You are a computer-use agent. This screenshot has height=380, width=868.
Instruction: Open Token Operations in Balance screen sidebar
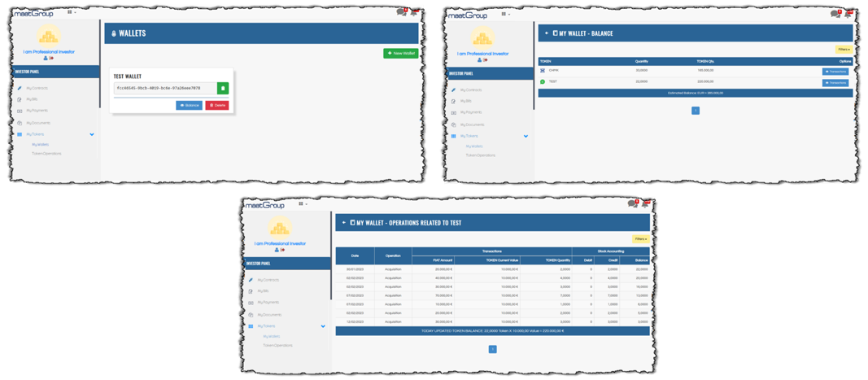(x=480, y=155)
